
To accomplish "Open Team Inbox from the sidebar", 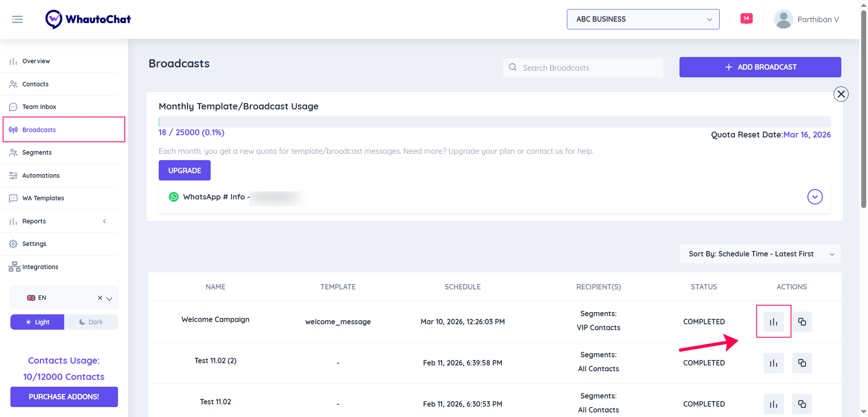I will 38,106.
